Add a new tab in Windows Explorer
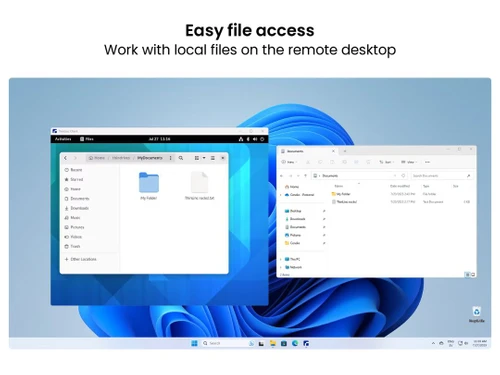Image resolution: width=500 pixels, height=375 pixels. [x=345, y=151]
